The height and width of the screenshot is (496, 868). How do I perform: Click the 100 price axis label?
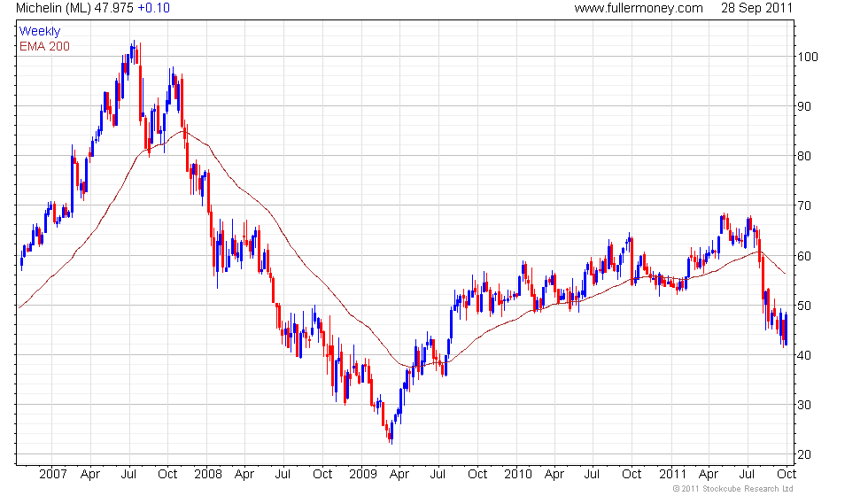[x=808, y=57]
